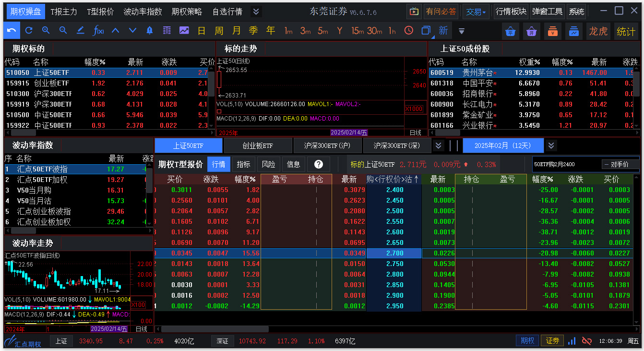Open the toolbar overflow triangle dropdown

pos(461,31)
